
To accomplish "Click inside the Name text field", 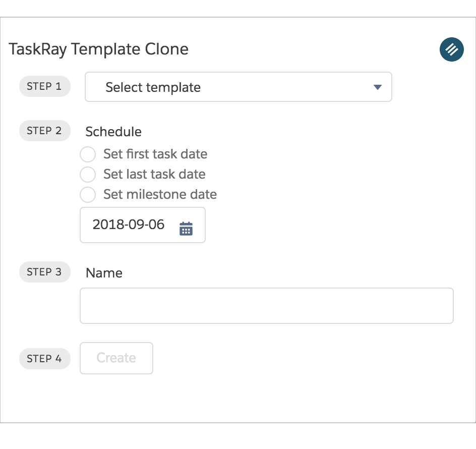I will coord(266,305).
